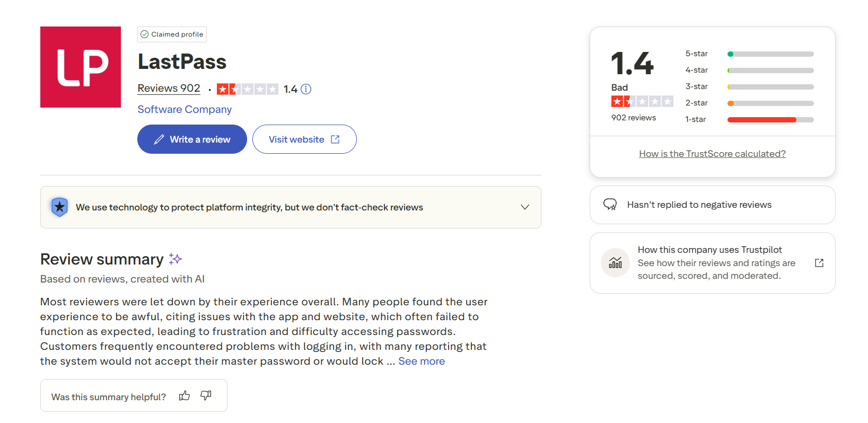Give a thumbs down to the review summary
868x423 pixels.
206,395
